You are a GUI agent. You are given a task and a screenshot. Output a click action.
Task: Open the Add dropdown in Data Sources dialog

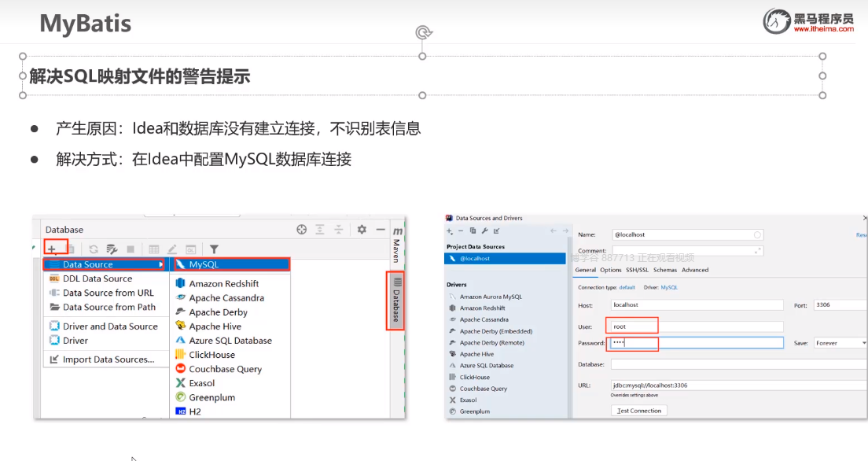(450, 231)
